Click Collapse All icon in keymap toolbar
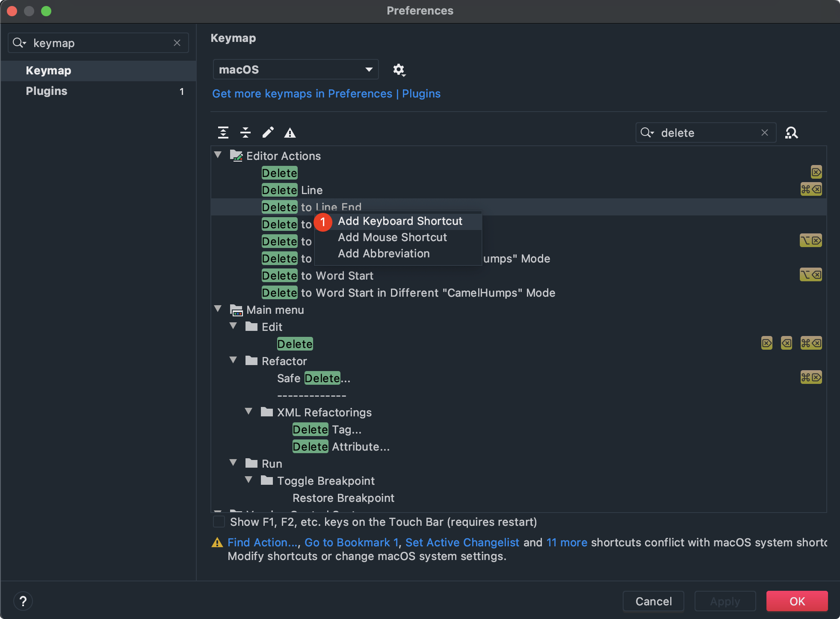Screen dimensions: 840x619 (x=245, y=133)
